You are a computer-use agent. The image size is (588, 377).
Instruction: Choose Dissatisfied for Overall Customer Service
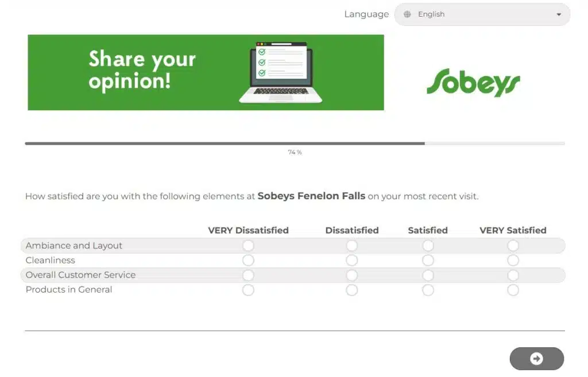(352, 275)
